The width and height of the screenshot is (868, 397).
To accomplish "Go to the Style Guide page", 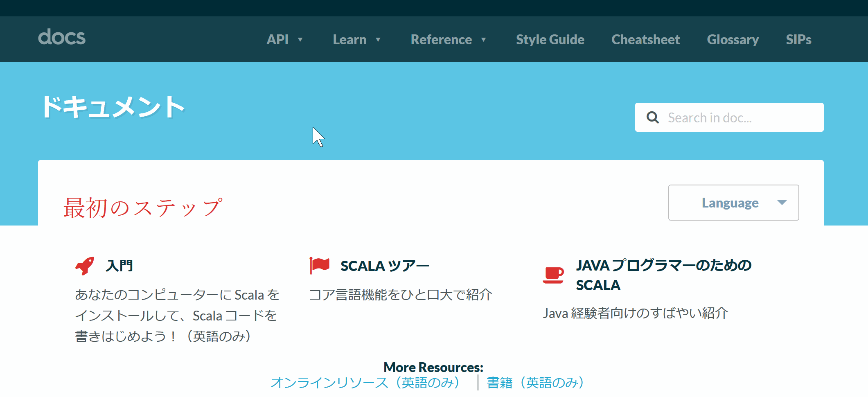I will tap(550, 39).
